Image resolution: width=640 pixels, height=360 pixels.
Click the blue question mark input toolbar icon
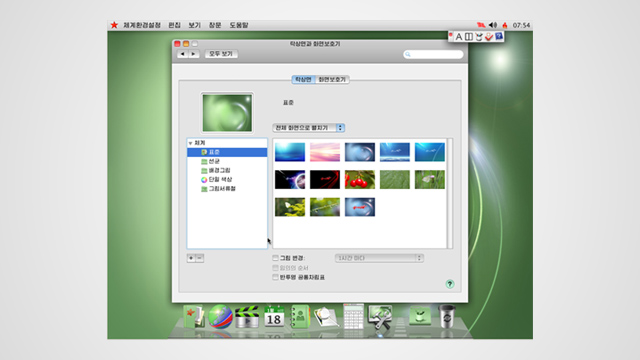click(499, 37)
